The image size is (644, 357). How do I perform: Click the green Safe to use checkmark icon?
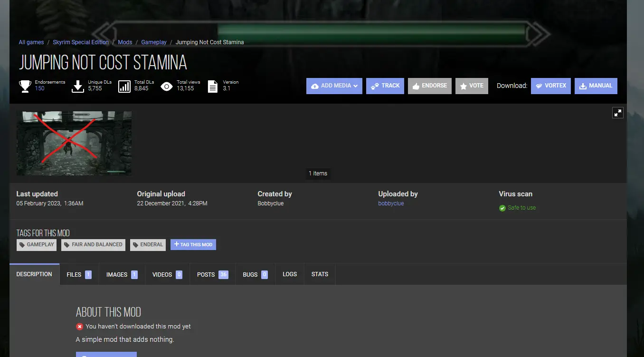502,208
